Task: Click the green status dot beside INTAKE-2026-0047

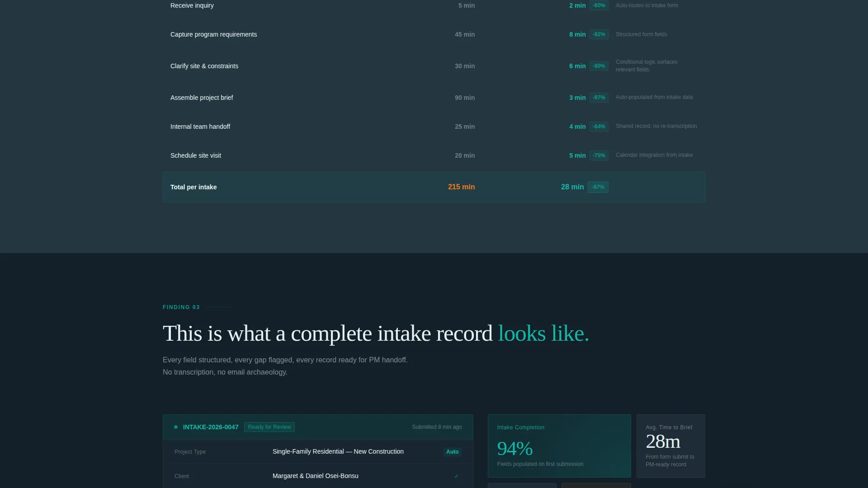Action: (x=176, y=427)
